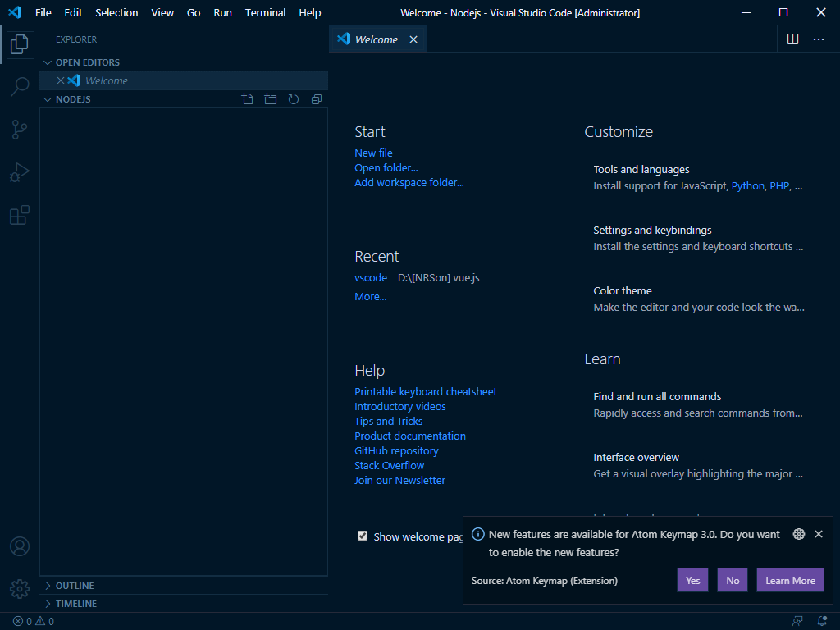Click the PHP language support link
Image resolution: width=840 pixels, height=630 pixels.
(779, 186)
